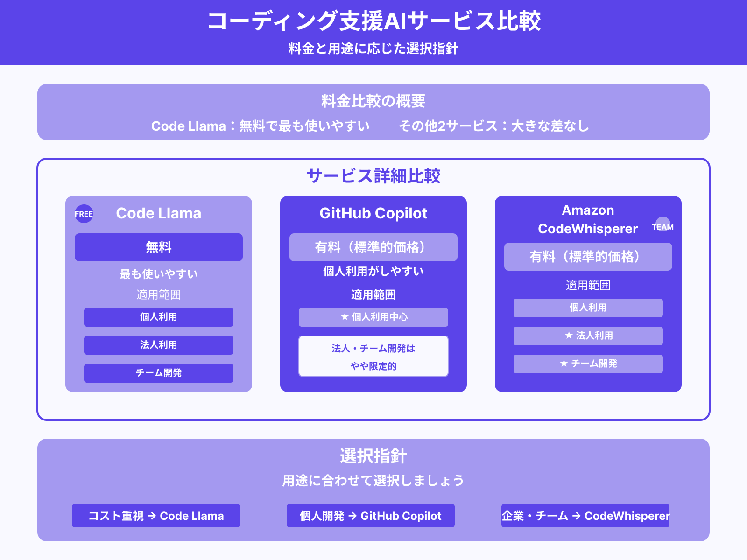Click the ★ チーム開発 tag
Screen dimensions: 747x560
[x=588, y=364]
